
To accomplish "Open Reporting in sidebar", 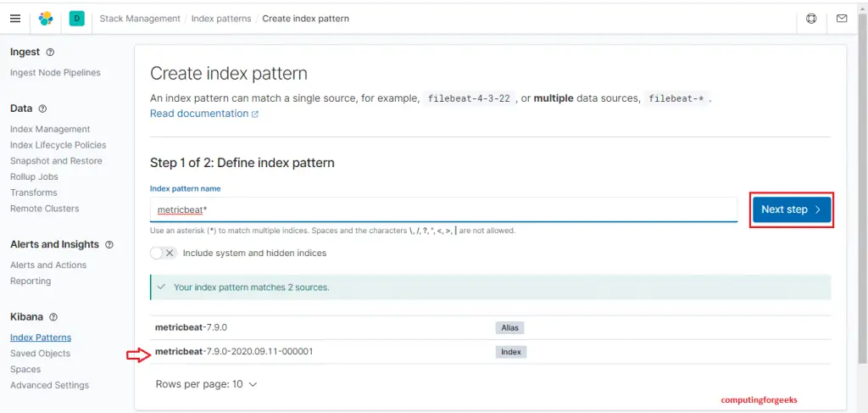I will click(31, 281).
